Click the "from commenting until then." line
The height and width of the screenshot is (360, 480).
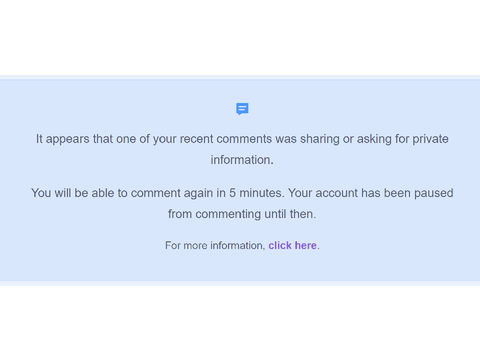[242, 214]
